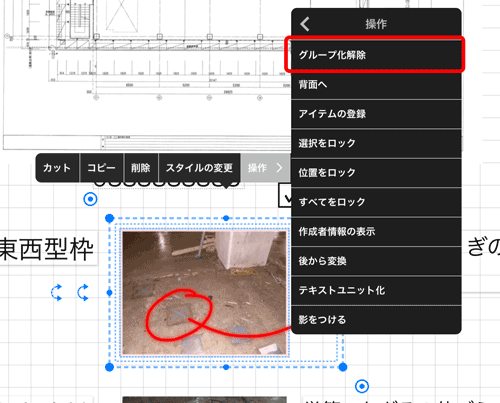The image size is (500, 403).
Task: Select 後から変換 menu entry
Action: [376, 261]
